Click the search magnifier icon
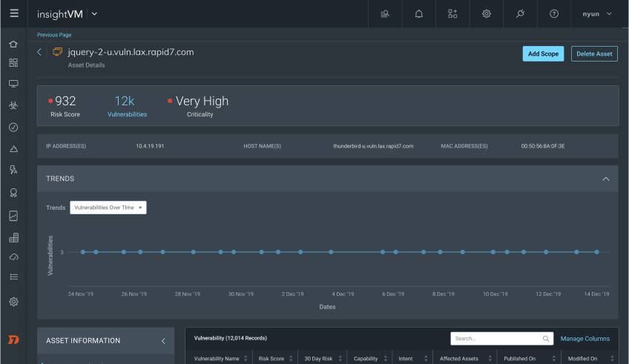 (546, 339)
